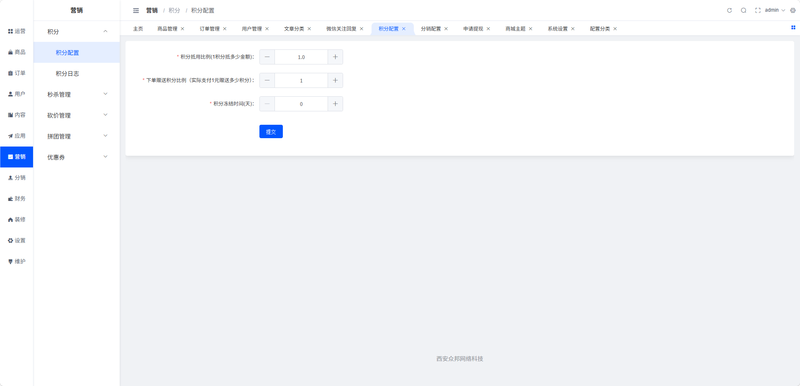800x386 pixels.
Task: Collapse the 积分 submenu group
Action: coord(77,32)
